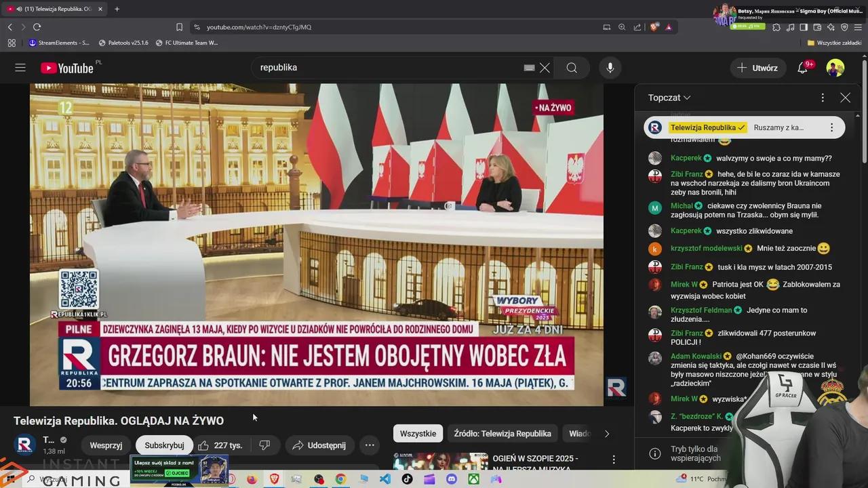Close the Telewizja Republika tab
The height and width of the screenshot is (488, 868).
100,9
